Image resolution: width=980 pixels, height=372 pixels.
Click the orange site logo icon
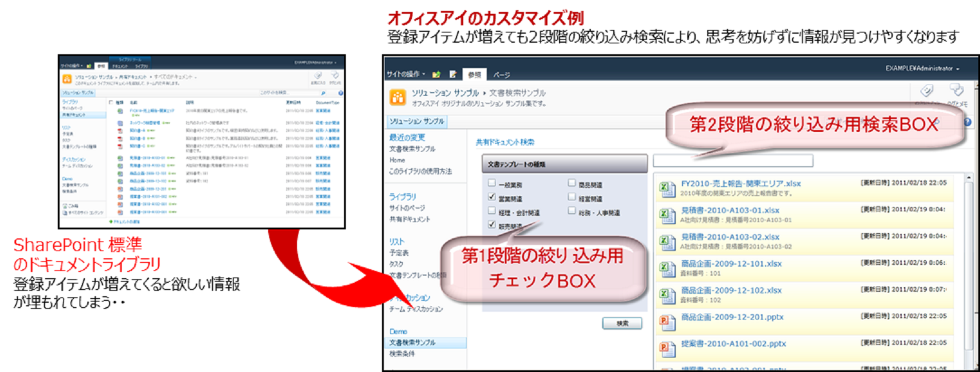(398, 97)
